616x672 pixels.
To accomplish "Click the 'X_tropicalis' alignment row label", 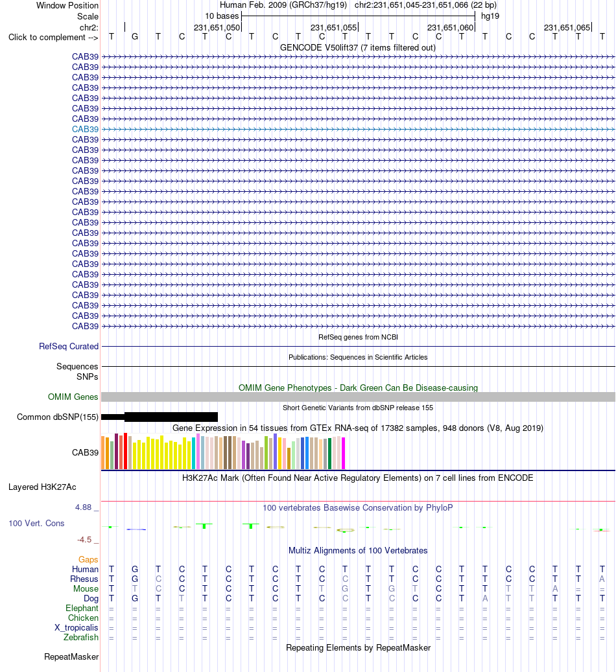I will [77, 628].
